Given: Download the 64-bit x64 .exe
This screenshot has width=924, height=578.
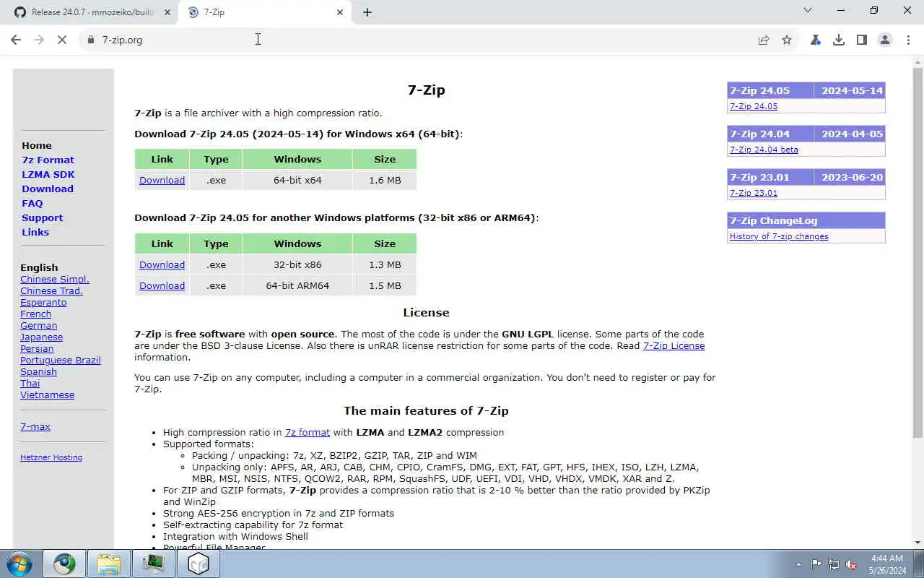Looking at the screenshot, I should 162,180.
